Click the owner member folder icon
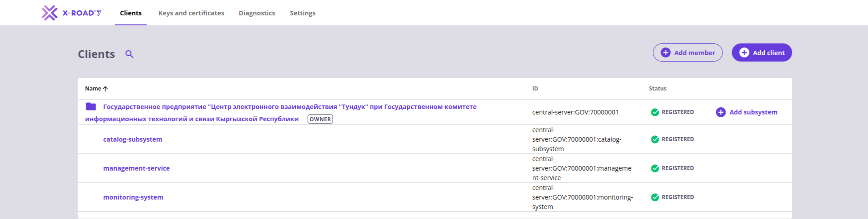868x219 pixels. click(x=91, y=106)
